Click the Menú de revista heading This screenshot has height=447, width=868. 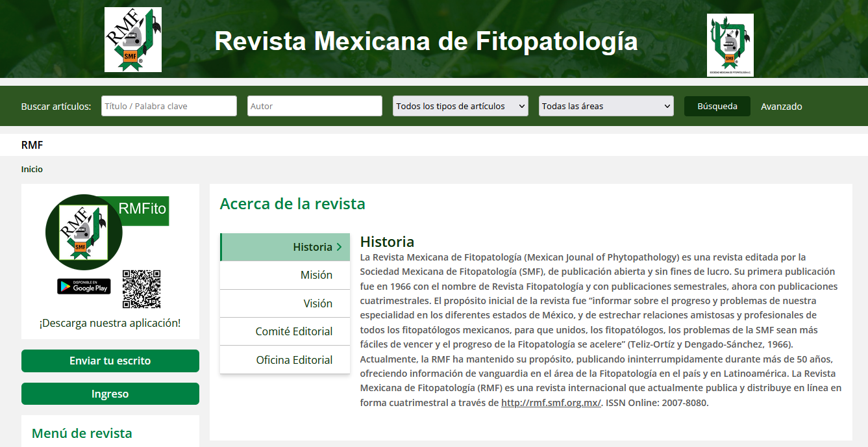(82, 433)
